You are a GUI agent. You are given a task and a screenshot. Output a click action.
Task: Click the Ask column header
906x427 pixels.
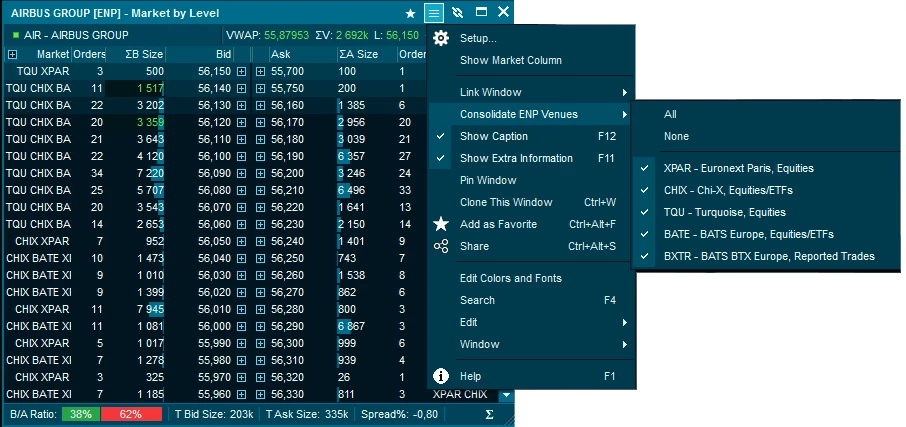pos(302,54)
